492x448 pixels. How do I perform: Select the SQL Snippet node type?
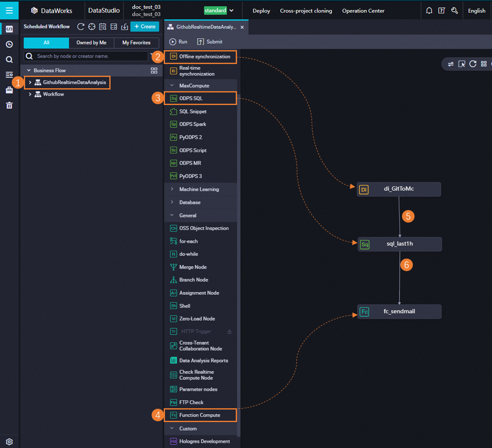(201, 111)
